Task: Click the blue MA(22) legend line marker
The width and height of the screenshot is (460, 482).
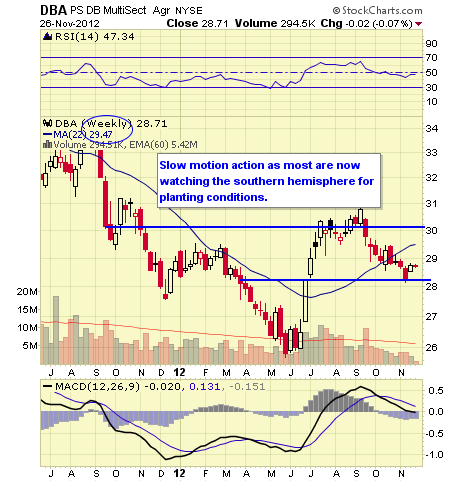Action: (x=47, y=134)
